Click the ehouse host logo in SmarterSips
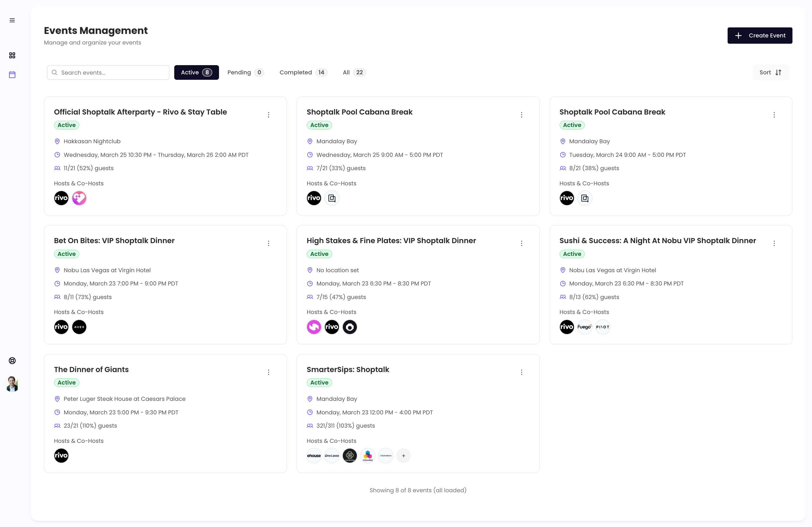The width and height of the screenshot is (812, 527). (314, 456)
